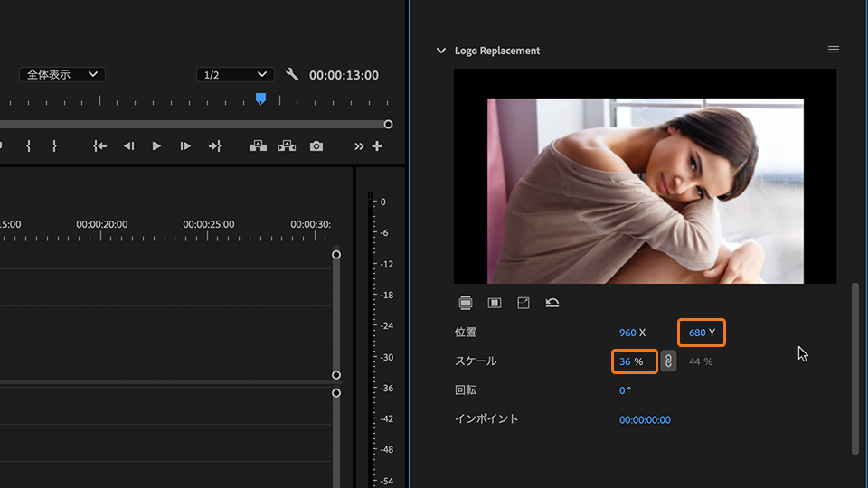Viewport: 868px width, 488px height.
Task: Click the scale value 36 %
Action: (x=626, y=361)
